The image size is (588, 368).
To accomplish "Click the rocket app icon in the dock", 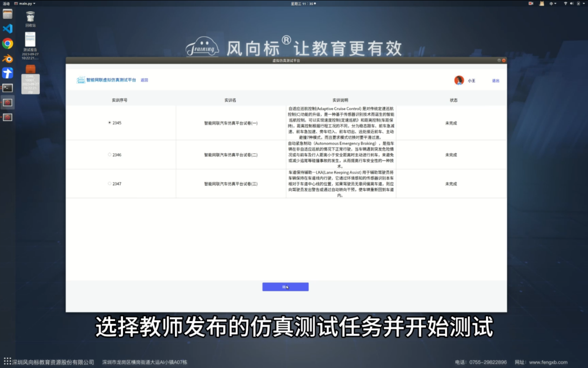I will pos(7,72).
